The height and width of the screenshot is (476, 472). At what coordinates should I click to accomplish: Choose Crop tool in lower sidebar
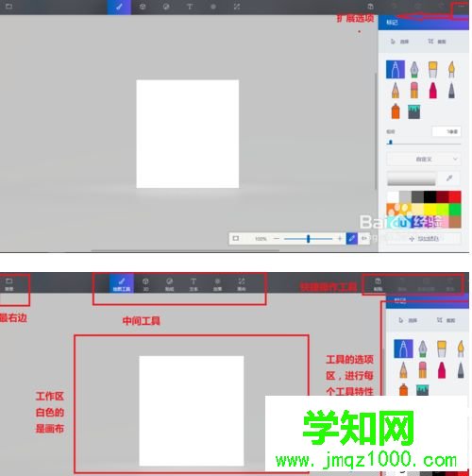pos(446,320)
